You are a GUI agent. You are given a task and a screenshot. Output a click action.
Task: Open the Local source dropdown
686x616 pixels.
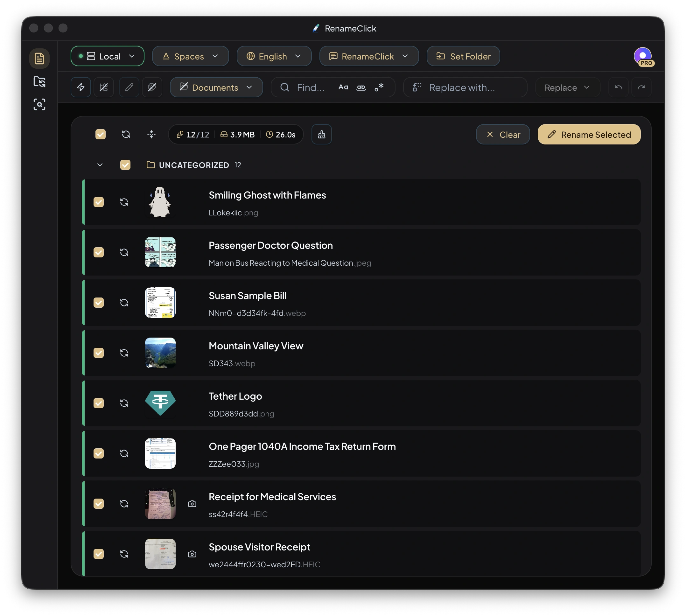point(107,56)
